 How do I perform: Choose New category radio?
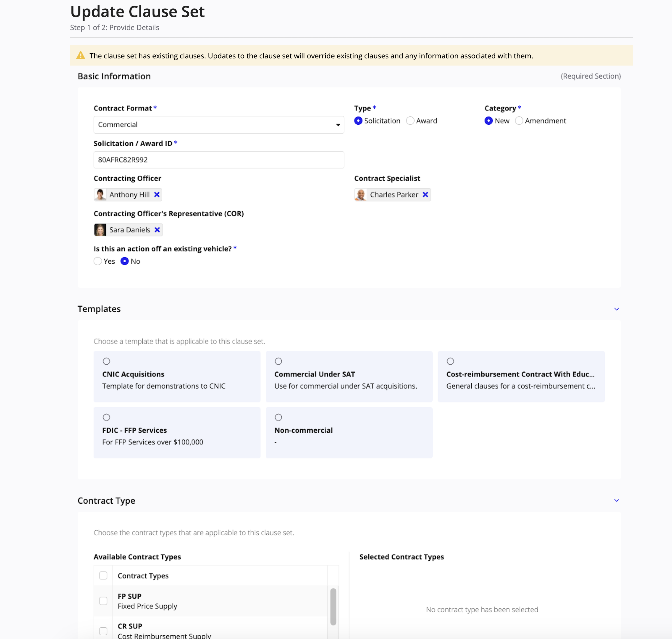pyautogui.click(x=488, y=121)
